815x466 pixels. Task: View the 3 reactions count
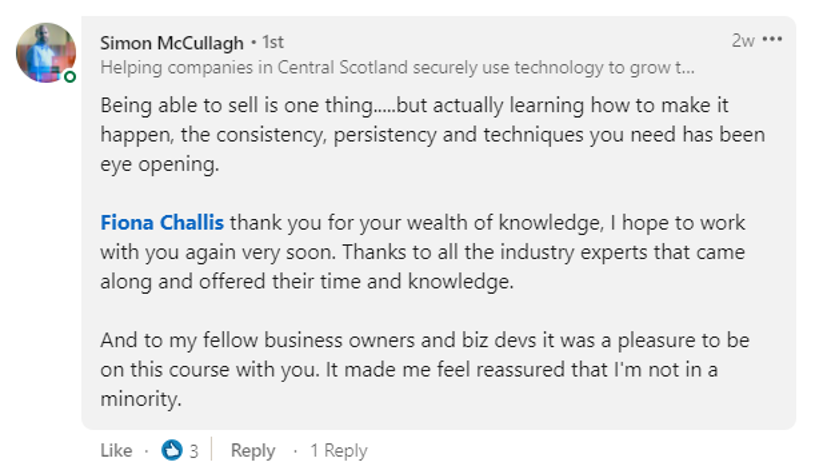pos(193,451)
